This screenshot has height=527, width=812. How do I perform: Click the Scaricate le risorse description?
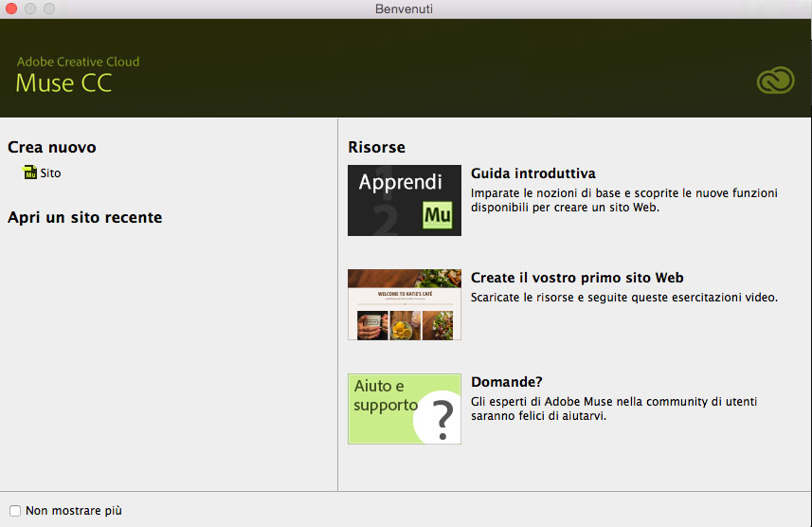(x=624, y=298)
